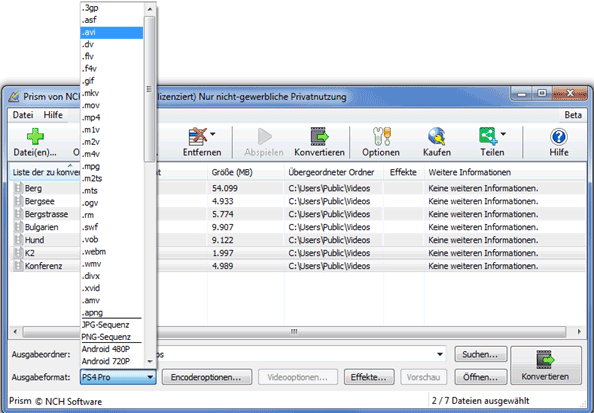
Task: Click the Öffnen button
Action: pos(481,377)
